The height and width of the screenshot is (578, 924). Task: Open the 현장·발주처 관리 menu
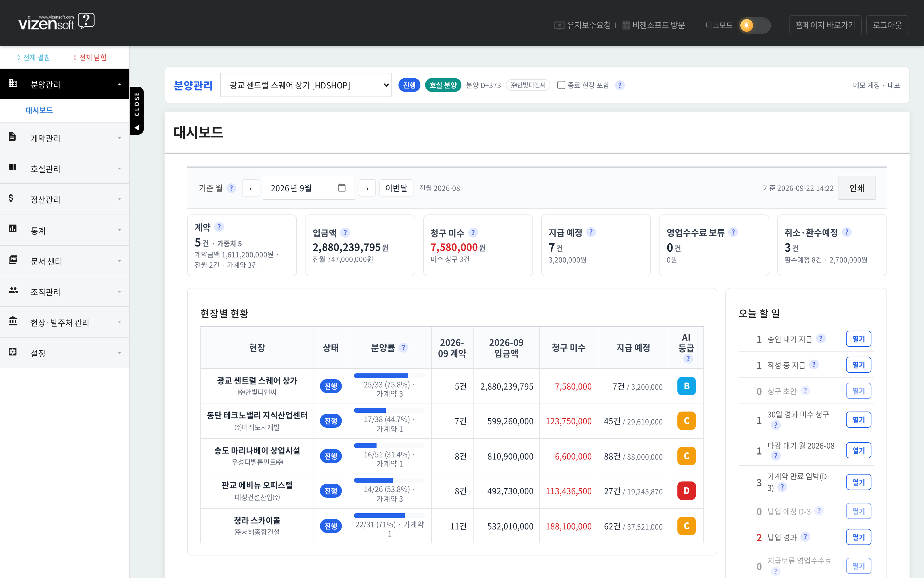click(x=64, y=322)
